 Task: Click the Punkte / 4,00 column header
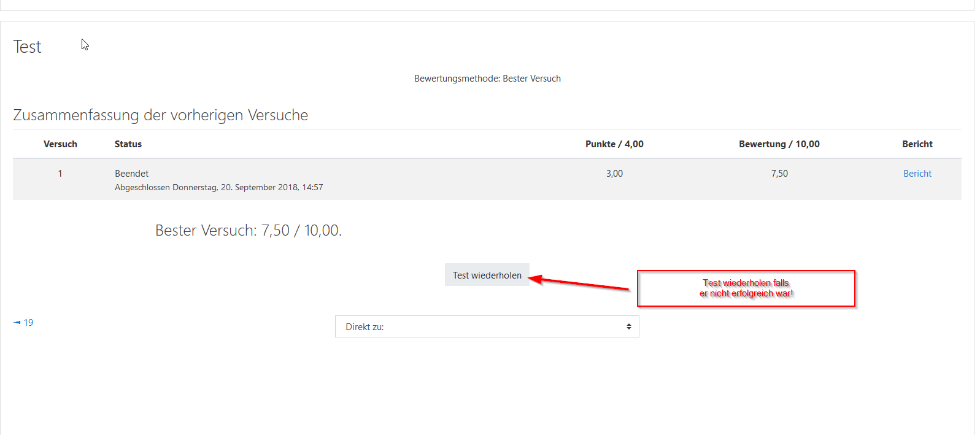coord(614,144)
